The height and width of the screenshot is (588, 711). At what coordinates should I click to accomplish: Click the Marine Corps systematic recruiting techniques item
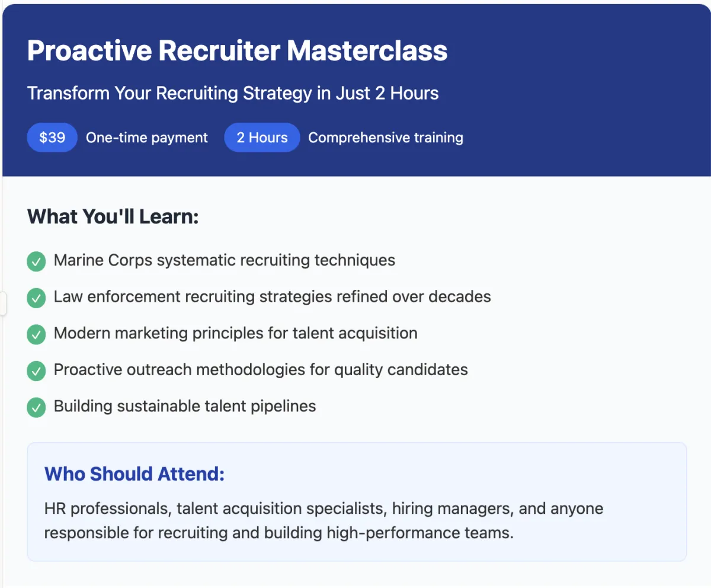pyautogui.click(x=225, y=260)
